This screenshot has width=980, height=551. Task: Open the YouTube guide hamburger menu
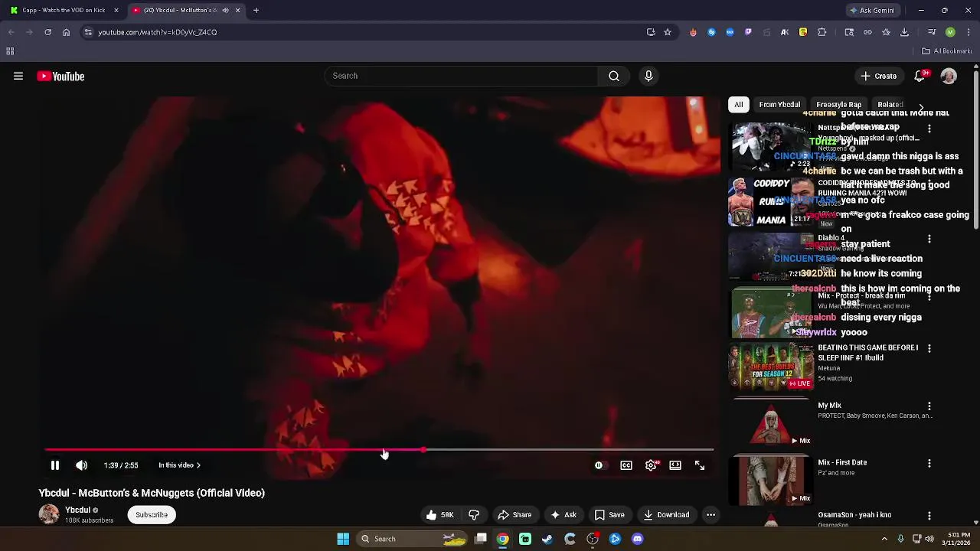(x=18, y=76)
